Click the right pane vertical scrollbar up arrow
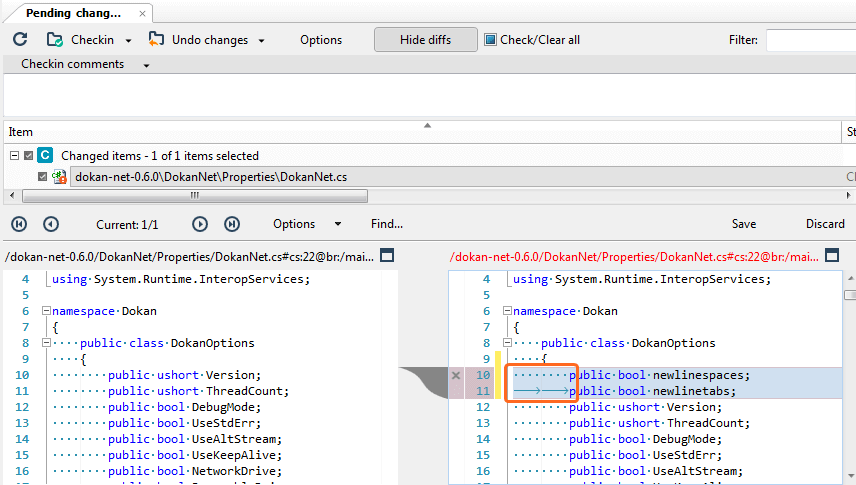Image resolution: width=856 pixels, height=485 pixels. (x=851, y=279)
